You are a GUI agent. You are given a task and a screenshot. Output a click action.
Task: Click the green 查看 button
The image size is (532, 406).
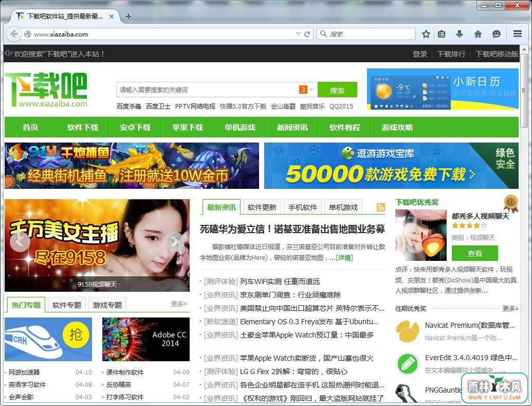coord(474,254)
